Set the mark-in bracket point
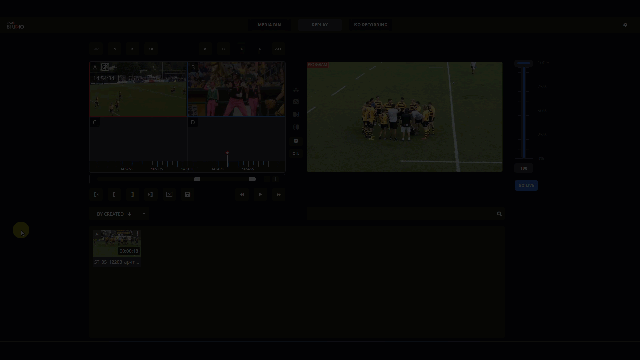The image size is (640, 360). click(114, 195)
